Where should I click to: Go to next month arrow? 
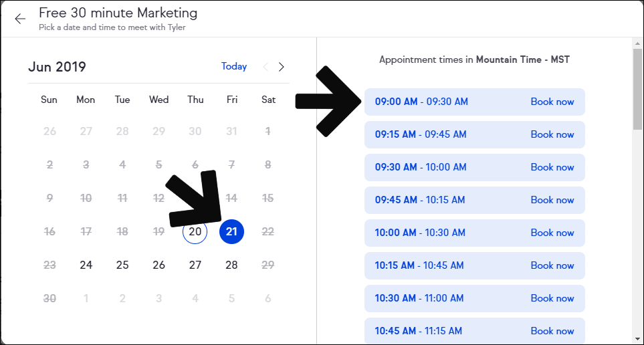click(282, 67)
